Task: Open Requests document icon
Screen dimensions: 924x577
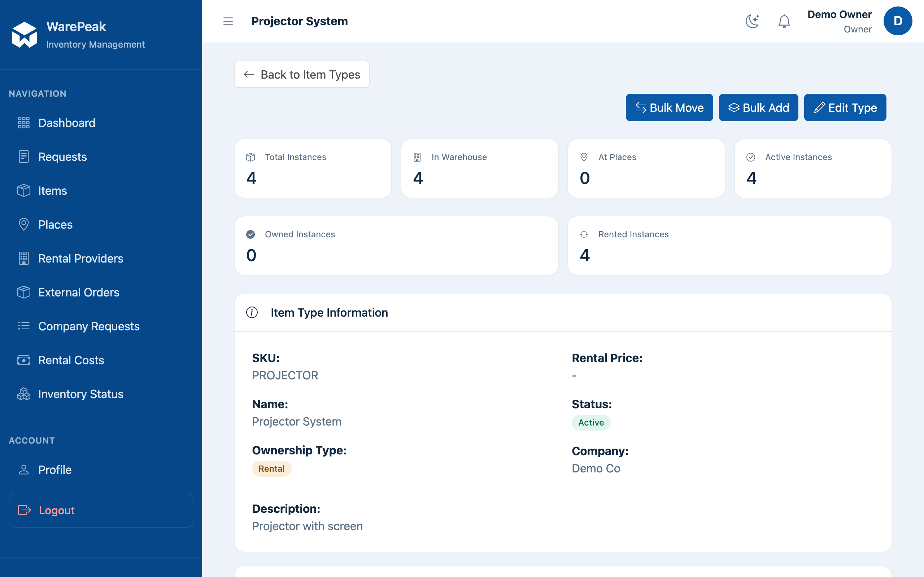Action: tap(24, 157)
